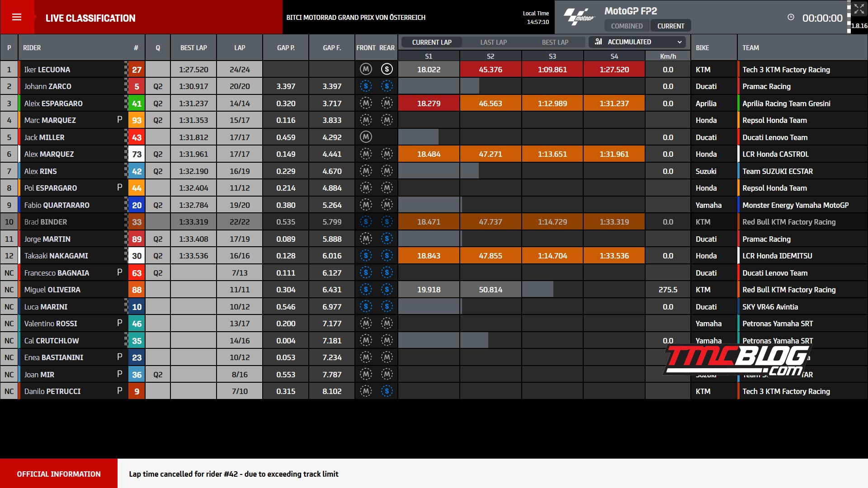Click Aprilia Racing Team Gresini team name
Viewport: 868px width, 488px height.
tap(786, 103)
